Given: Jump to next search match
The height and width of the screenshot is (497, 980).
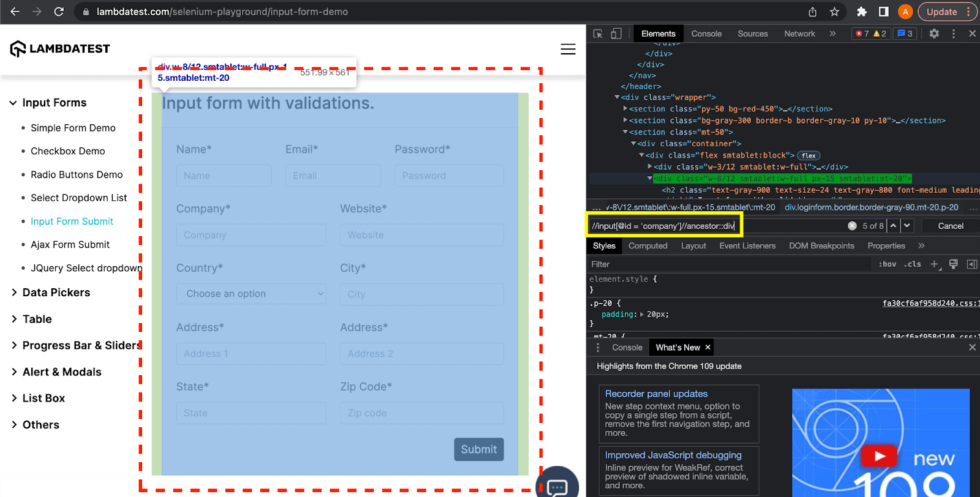Looking at the screenshot, I should (x=907, y=226).
